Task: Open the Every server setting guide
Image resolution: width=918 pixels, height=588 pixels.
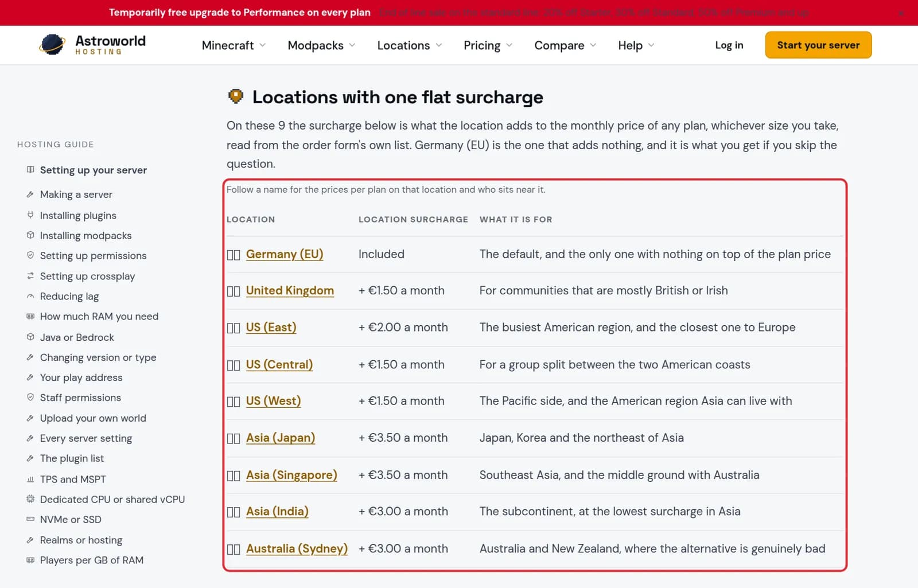Action: click(86, 438)
